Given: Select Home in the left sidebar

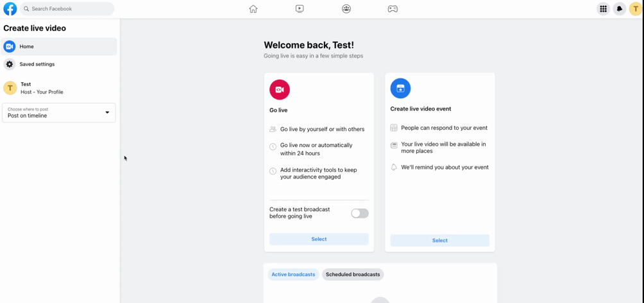Looking at the screenshot, I should [x=59, y=46].
